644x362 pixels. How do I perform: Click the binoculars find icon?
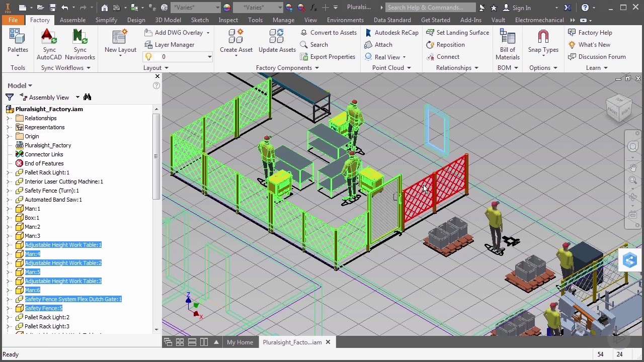tap(87, 97)
